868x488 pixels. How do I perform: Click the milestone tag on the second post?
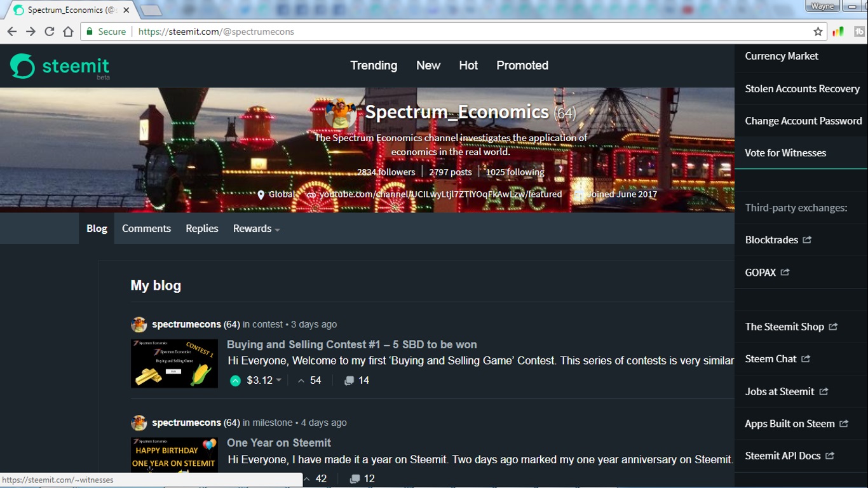coord(273,423)
